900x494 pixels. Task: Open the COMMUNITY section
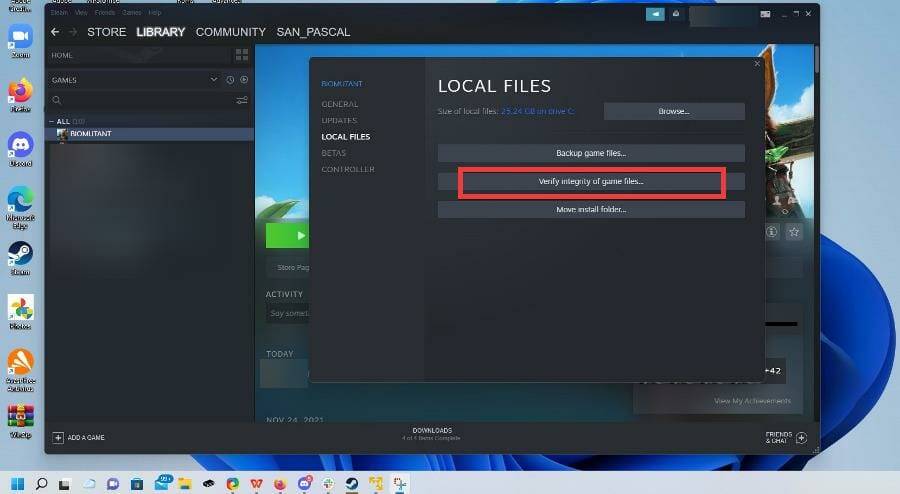231,32
